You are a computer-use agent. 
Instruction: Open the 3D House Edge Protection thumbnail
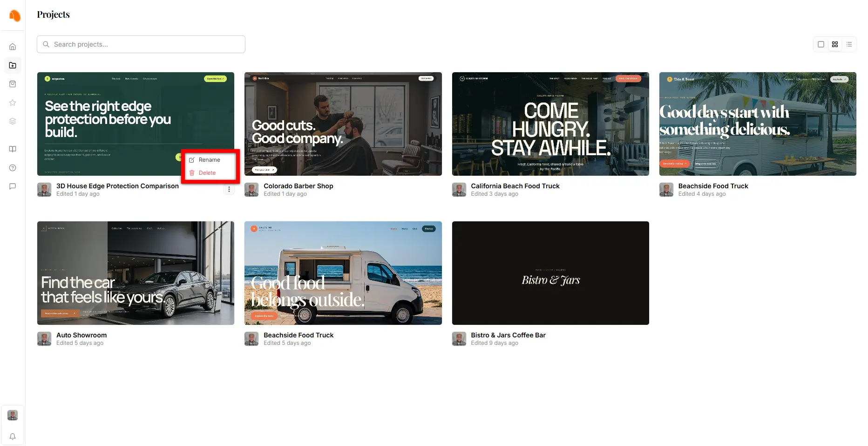[x=136, y=124]
